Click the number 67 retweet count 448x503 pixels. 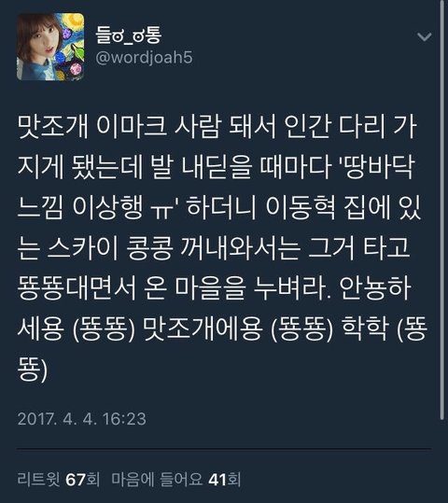tap(76, 480)
